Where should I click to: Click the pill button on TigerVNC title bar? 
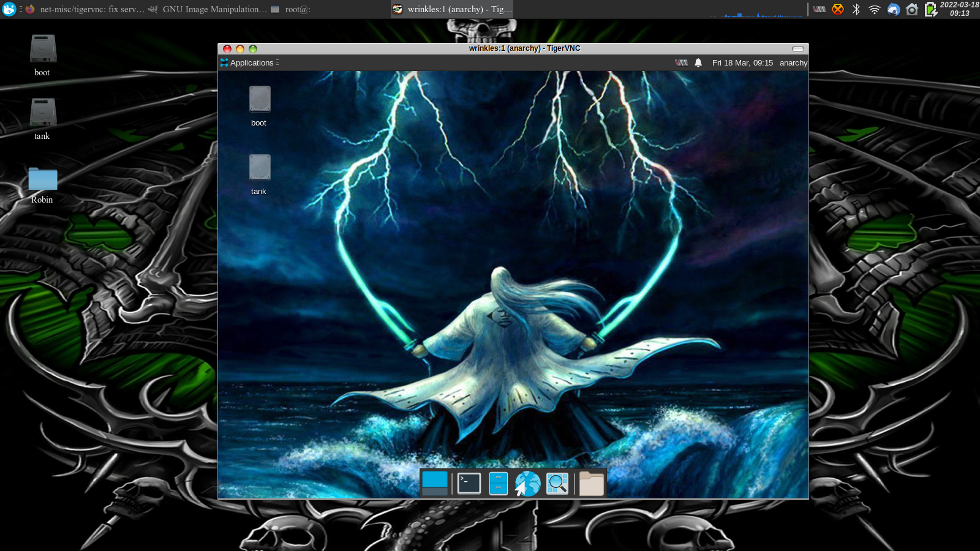pyautogui.click(x=798, y=49)
